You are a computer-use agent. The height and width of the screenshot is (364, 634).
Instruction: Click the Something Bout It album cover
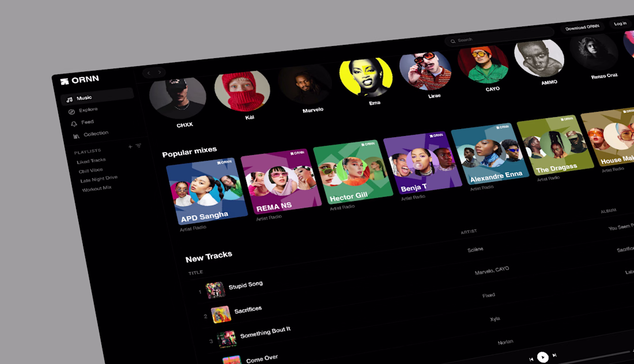coord(227,339)
